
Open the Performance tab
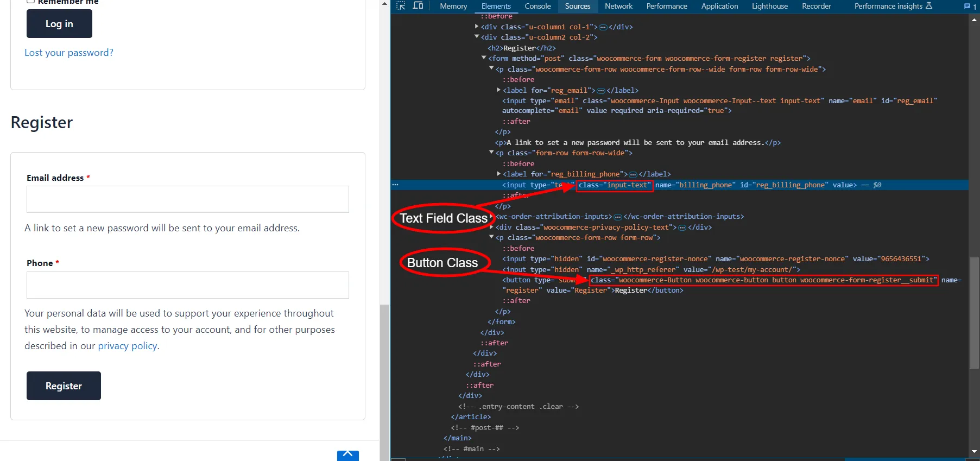667,6
